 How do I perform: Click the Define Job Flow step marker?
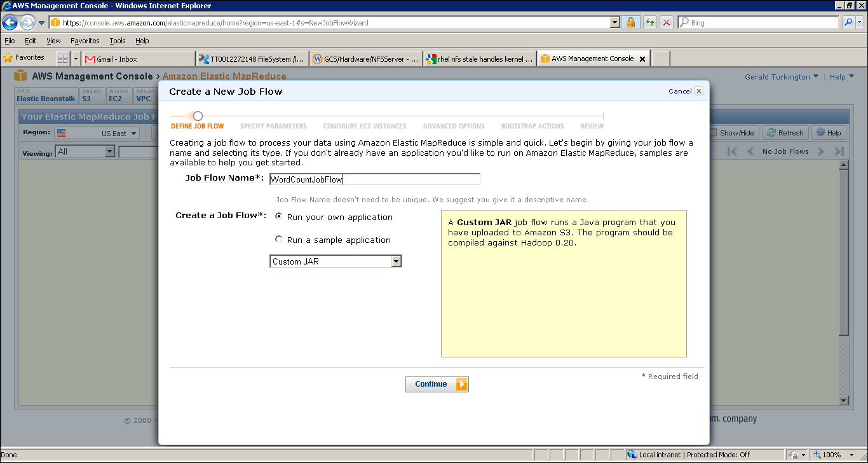pos(198,116)
